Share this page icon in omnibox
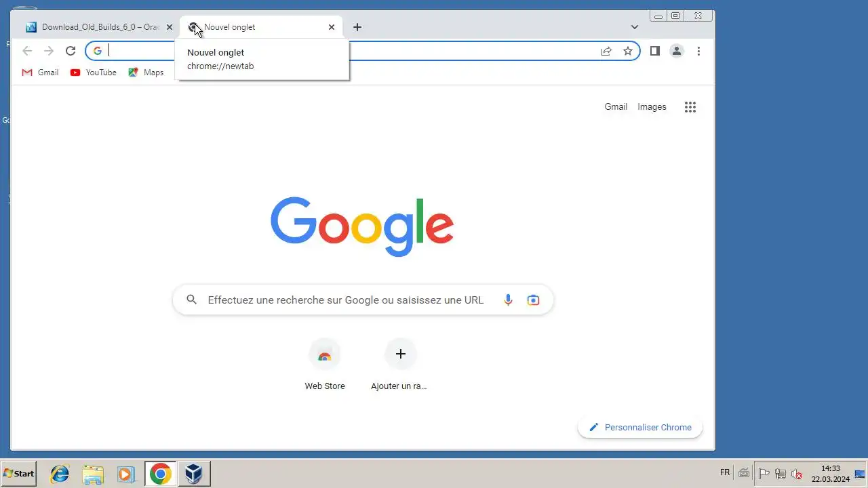This screenshot has height=488, width=868. click(x=606, y=51)
